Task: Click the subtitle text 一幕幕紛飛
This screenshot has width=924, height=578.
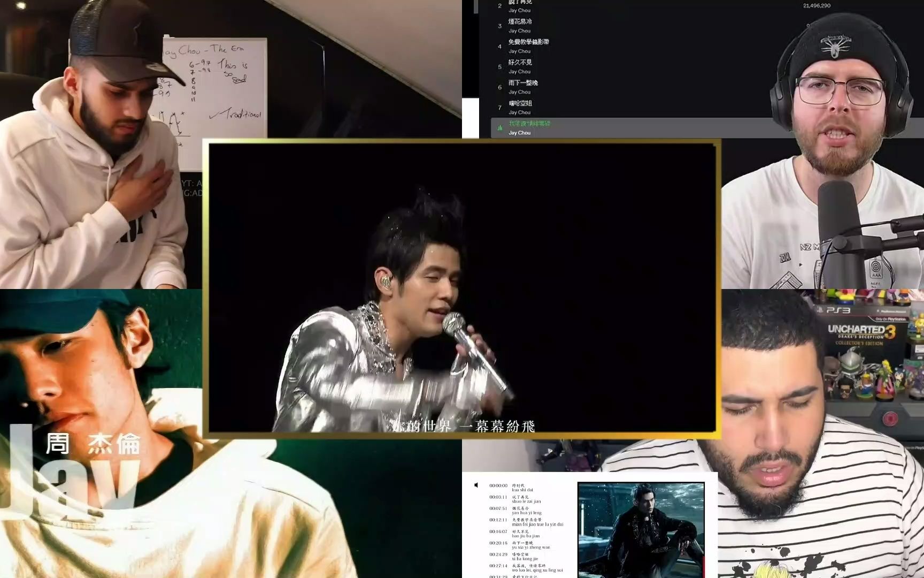Action: pyautogui.click(x=497, y=427)
